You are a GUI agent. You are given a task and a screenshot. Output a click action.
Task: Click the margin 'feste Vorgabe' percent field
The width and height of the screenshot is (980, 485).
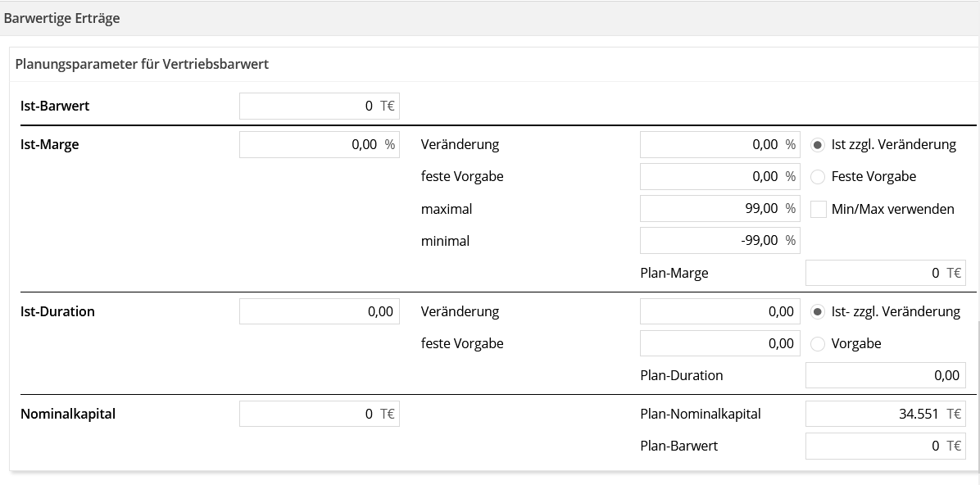[x=720, y=177]
